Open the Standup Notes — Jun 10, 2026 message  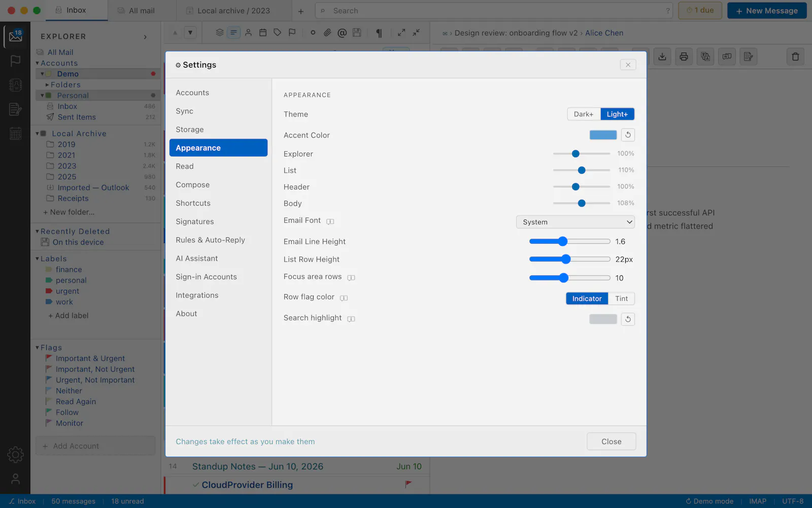[x=297, y=466]
